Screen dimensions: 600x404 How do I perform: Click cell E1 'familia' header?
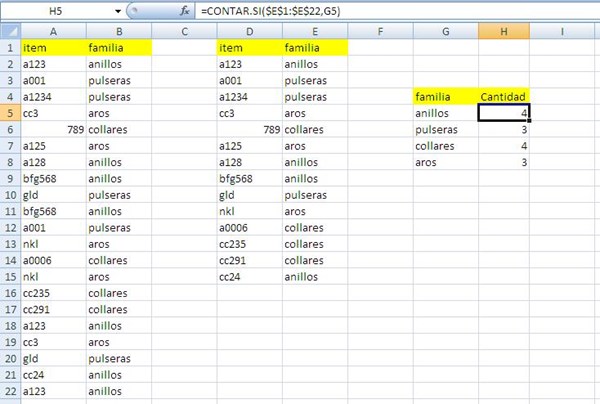pos(315,48)
